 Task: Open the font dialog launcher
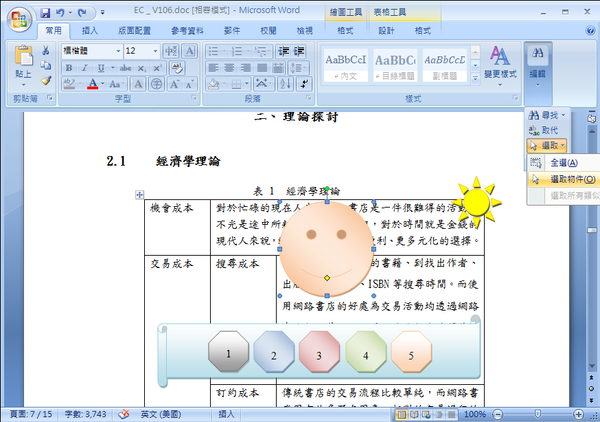coord(194,98)
